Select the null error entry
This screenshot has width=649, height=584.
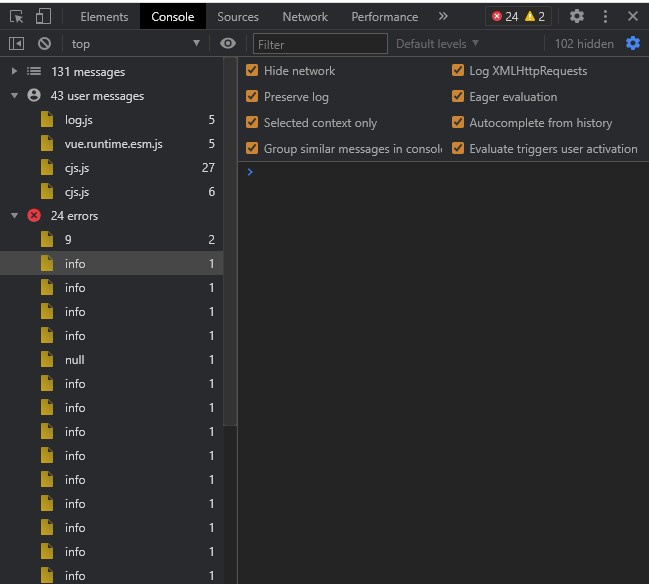112,360
